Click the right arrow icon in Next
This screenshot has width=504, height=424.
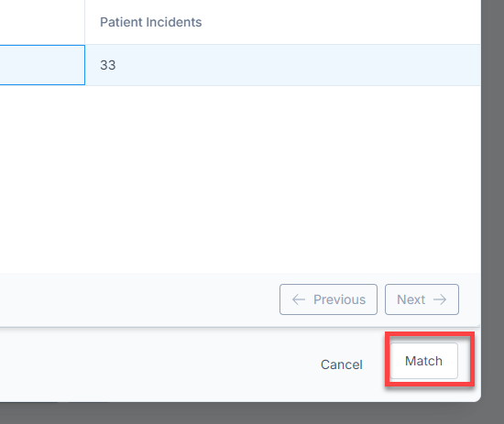pos(440,299)
